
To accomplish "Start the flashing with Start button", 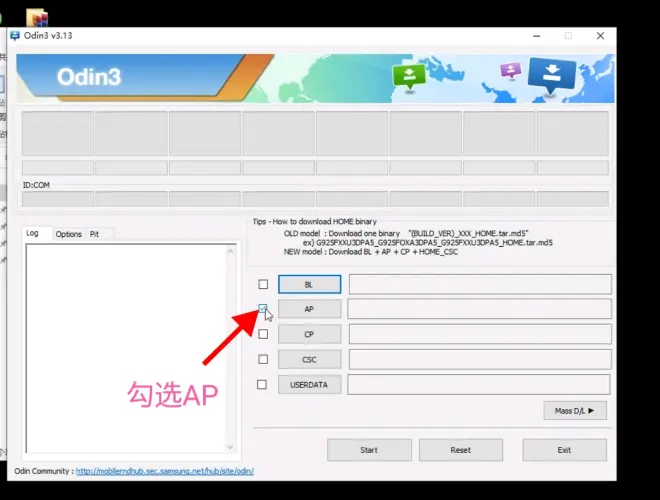I will (369, 450).
